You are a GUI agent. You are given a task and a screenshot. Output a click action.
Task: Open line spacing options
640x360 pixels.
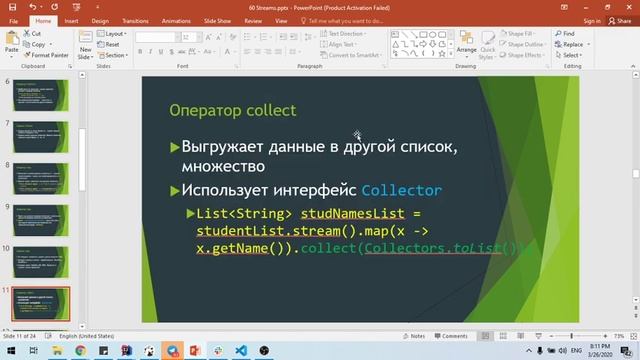click(310, 37)
